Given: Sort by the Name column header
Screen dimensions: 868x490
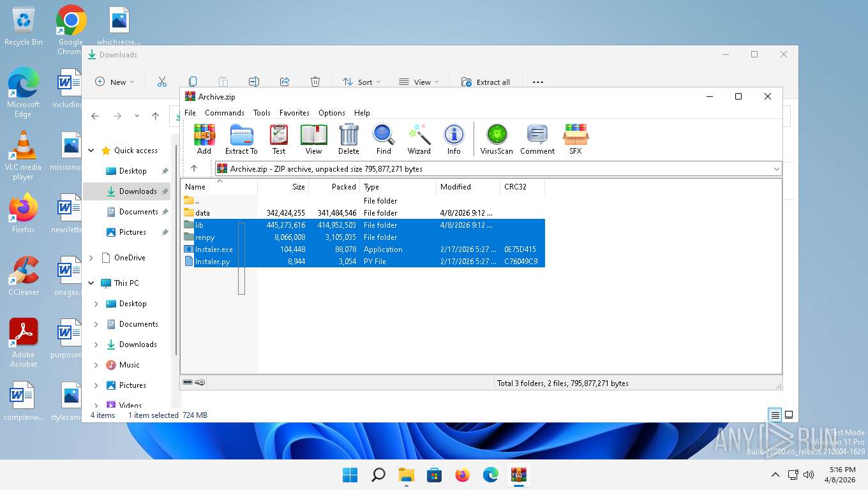Looking at the screenshot, I should [220, 187].
